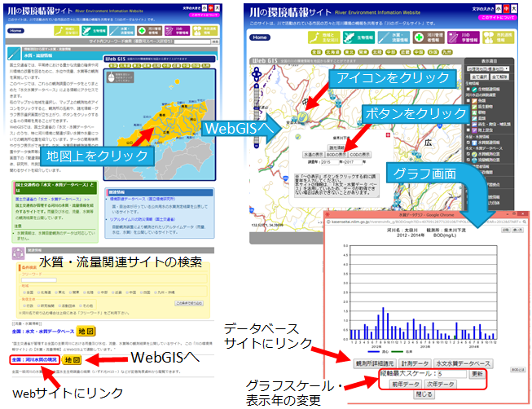The height and width of the screenshot is (409, 532).
Task: Click 計測データ in graph window
Action: click(x=415, y=363)
